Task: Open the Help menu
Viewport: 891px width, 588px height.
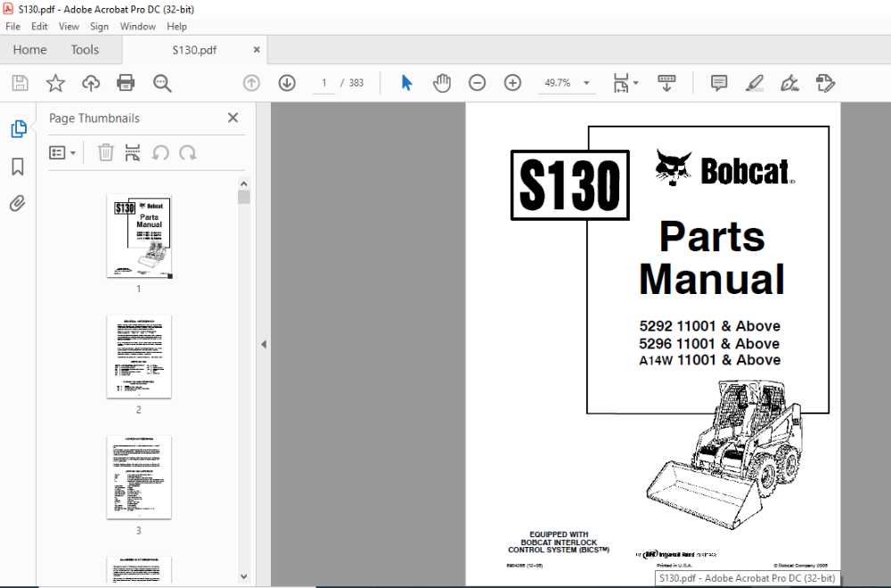Action: (x=176, y=26)
